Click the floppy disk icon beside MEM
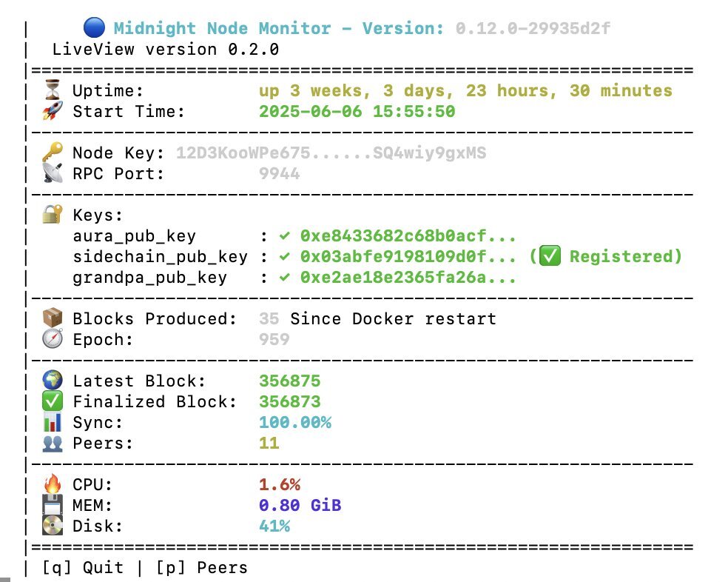 (51, 506)
